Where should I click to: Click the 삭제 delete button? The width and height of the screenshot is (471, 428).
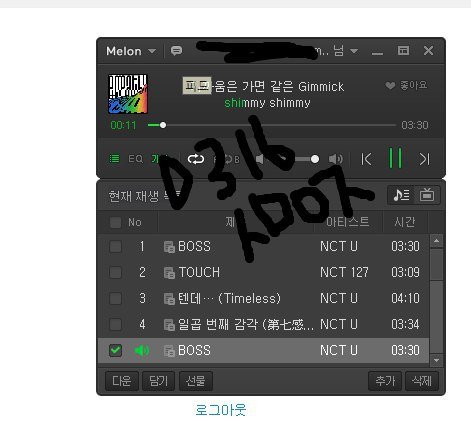coord(422,381)
